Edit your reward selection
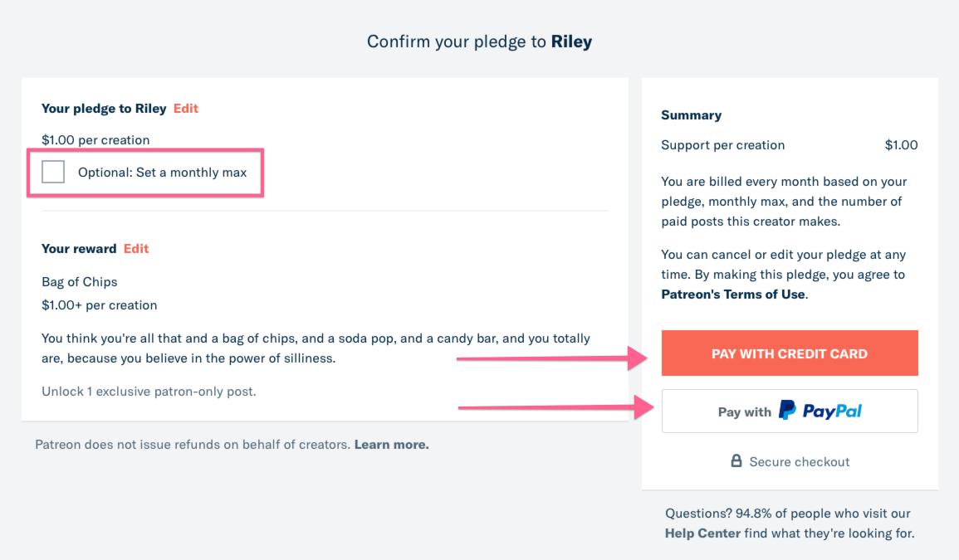This screenshot has width=959, height=560. [136, 249]
